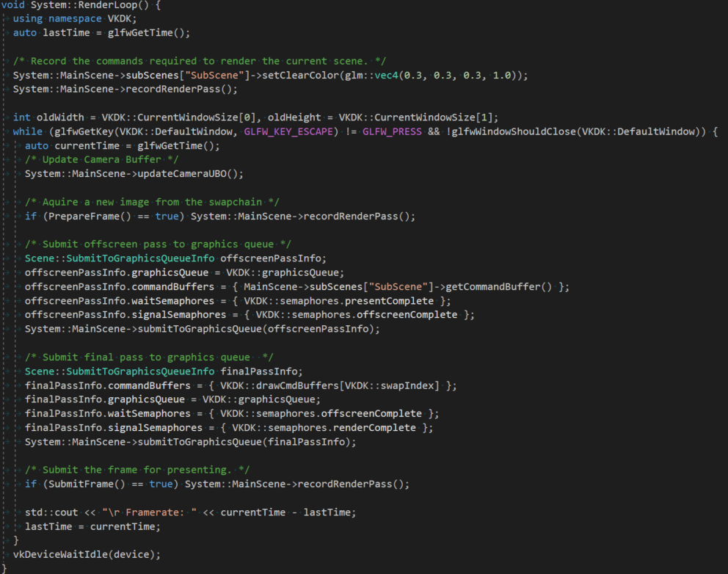
Task: Click 'auto lastTime = glfwGetTime();' line
Action: pos(101,33)
